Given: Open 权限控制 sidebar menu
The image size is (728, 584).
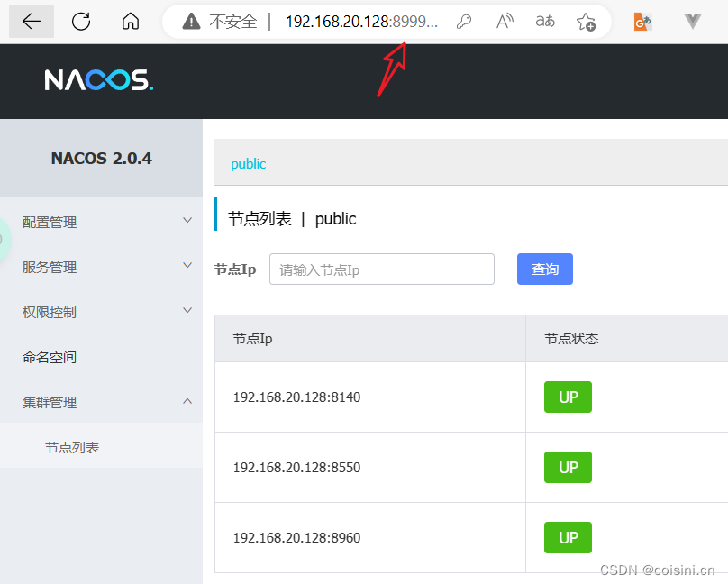Looking at the screenshot, I should [101, 312].
